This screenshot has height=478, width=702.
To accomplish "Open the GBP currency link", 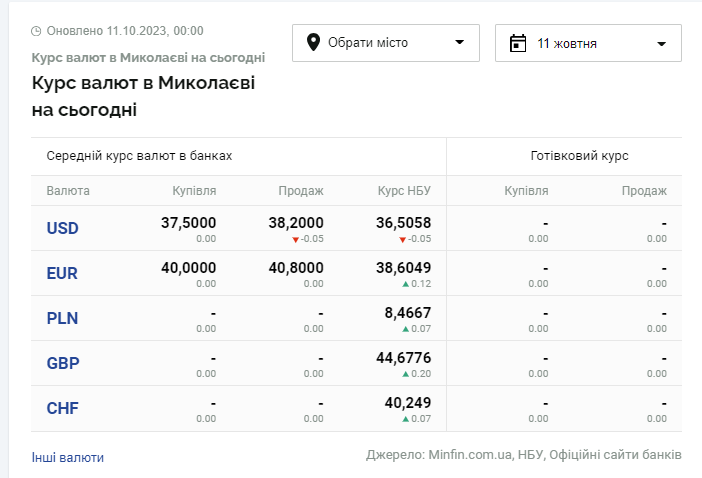I will tap(62, 363).
